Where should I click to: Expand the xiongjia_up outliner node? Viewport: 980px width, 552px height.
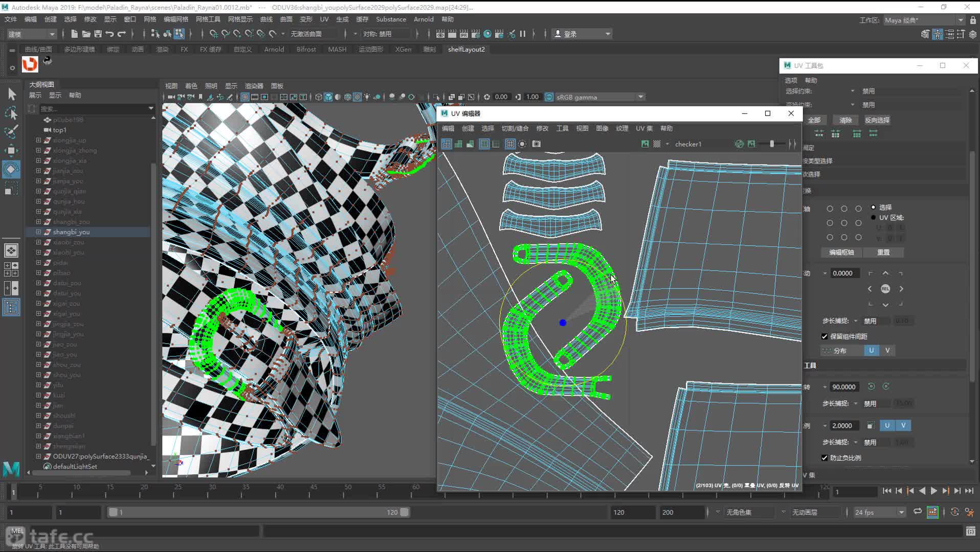pyautogui.click(x=38, y=140)
